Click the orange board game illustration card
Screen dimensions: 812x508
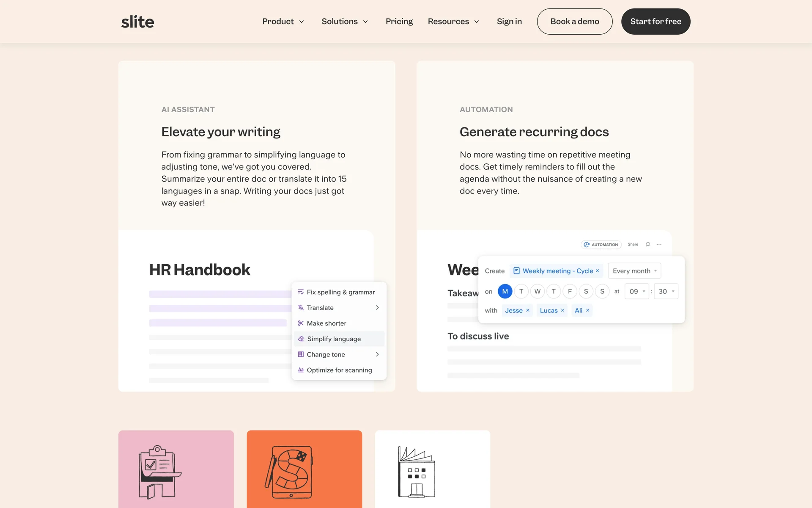(304, 469)
